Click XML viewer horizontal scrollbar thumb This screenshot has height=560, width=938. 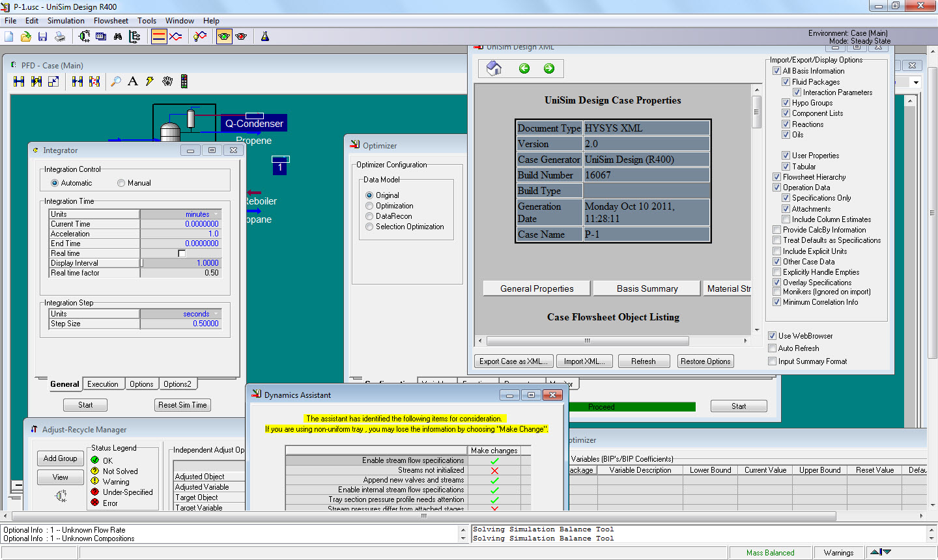[588, 341]
